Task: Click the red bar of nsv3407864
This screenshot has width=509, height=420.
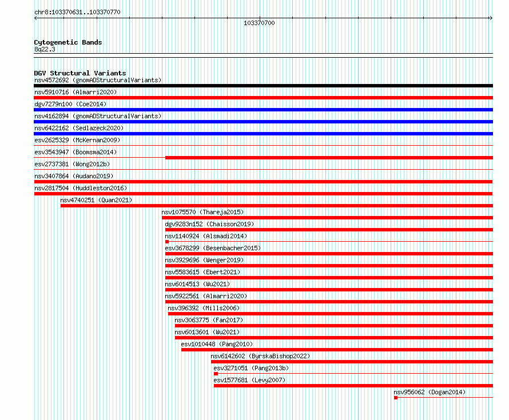Action: coord(263,182)
